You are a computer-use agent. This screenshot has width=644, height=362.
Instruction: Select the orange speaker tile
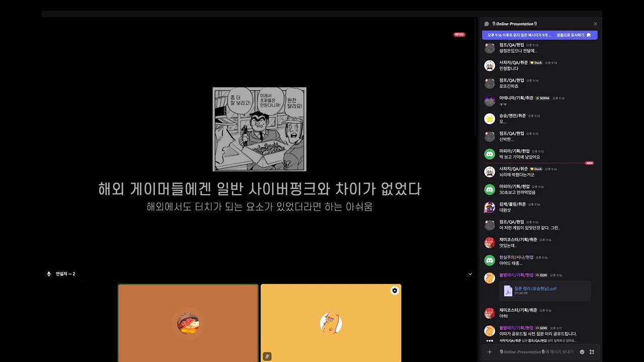[x=188, y=323]
